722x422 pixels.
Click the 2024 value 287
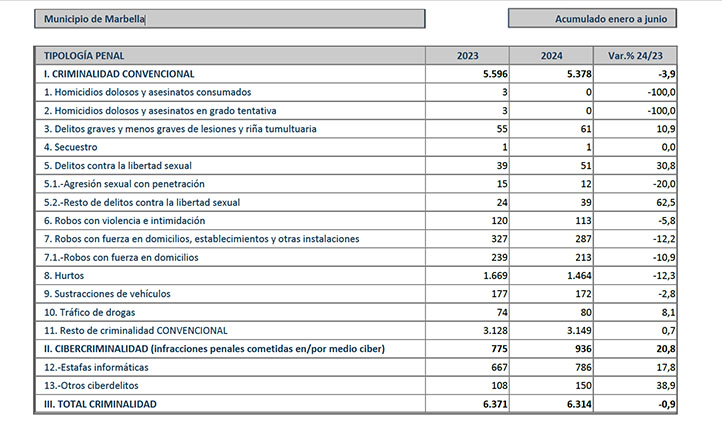pos(583,239)
